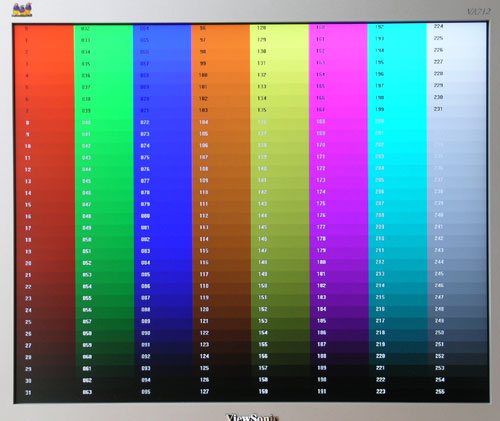The height and width of the screenshot is (421, 500).
Task: Click the darkest yellow step labeled 159
Action: [281, 392]
